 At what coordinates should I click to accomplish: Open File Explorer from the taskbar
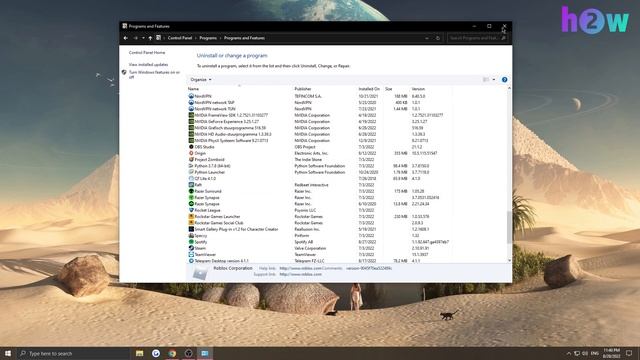(x=140, y=353)
